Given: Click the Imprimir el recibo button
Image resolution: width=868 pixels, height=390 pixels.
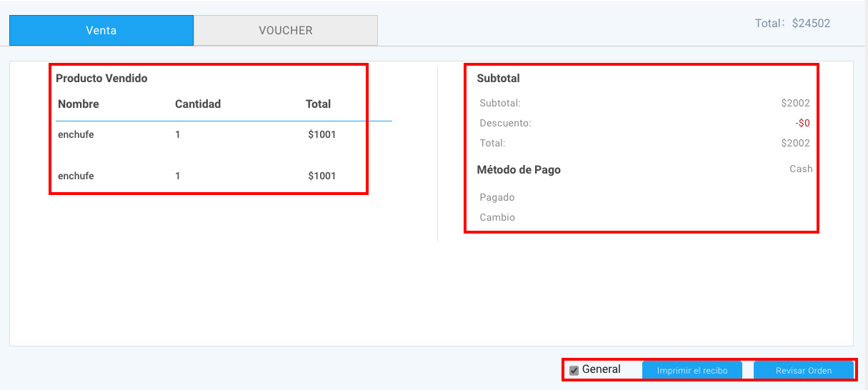Looking at the screenshot, I should pos(692,370).
